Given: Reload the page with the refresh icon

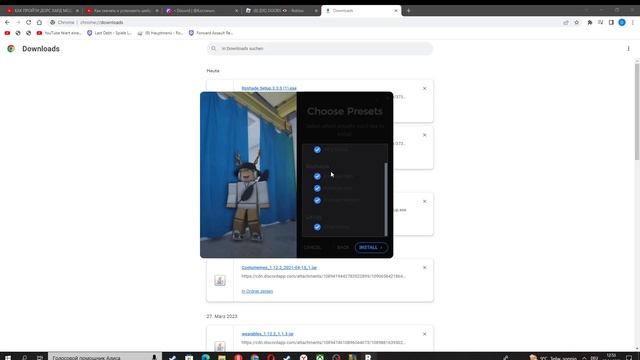Looking at the screenshot, I should (29, 22).
